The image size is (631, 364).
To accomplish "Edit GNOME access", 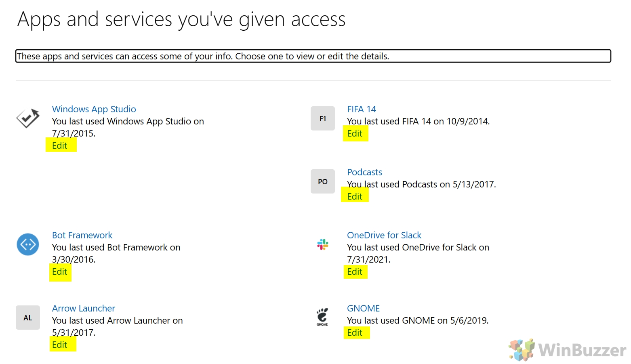I will tap(355, 332).
